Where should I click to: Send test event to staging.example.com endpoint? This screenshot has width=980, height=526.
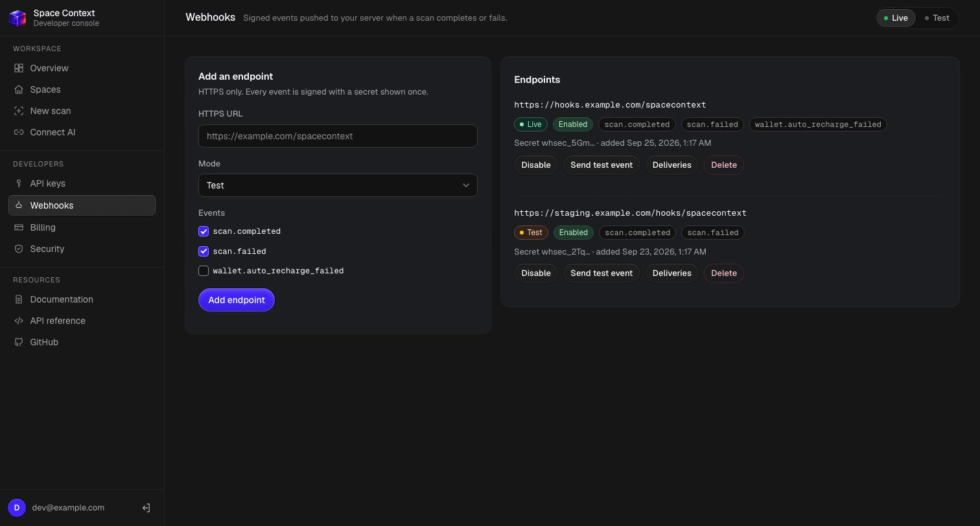[x=601, y=273]
